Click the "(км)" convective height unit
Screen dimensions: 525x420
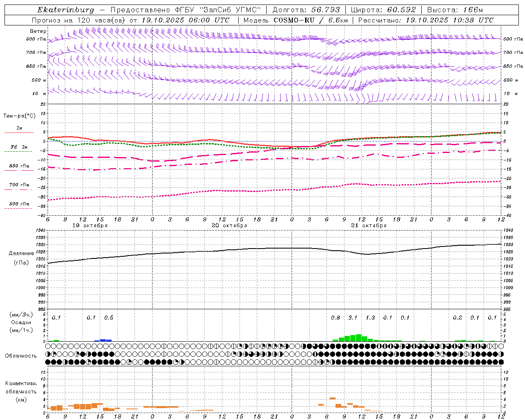pos(21,399)
